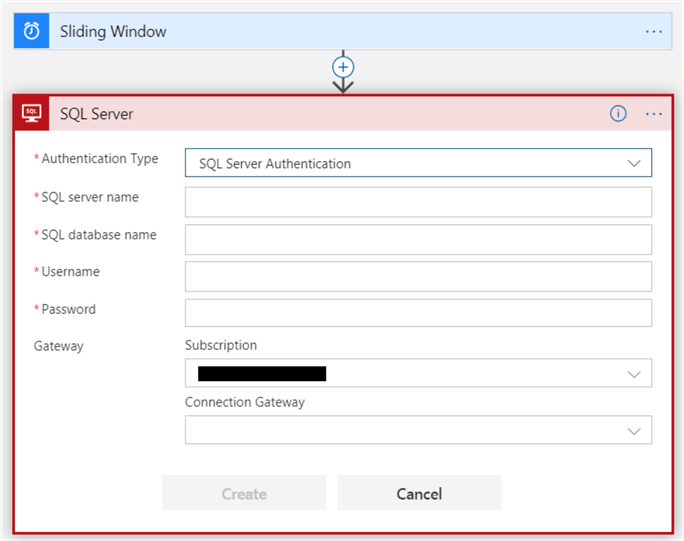
Task: Click the Connection Gateway label
Action: click(245, 402)
